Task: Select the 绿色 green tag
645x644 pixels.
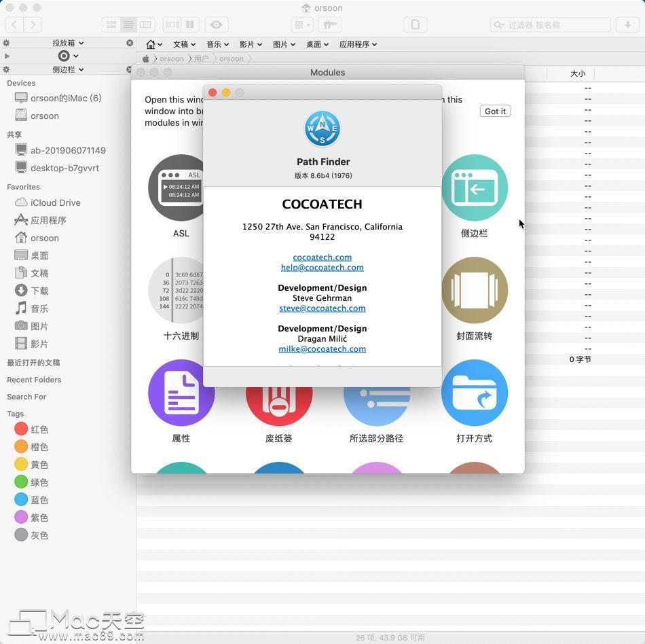Action: 32,482
